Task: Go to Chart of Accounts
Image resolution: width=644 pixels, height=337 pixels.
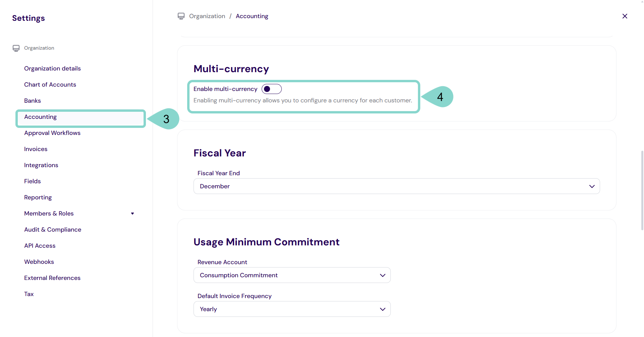Action: (x=50, y=85)
